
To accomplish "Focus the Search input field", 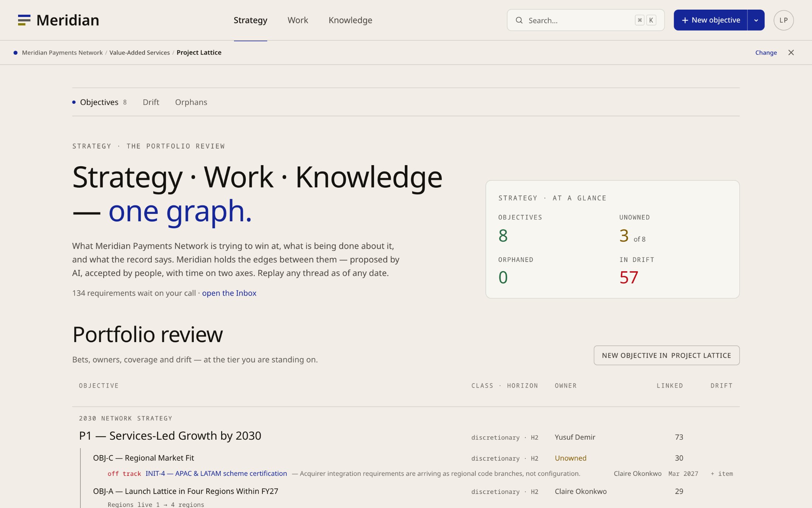I will point(585,20).
